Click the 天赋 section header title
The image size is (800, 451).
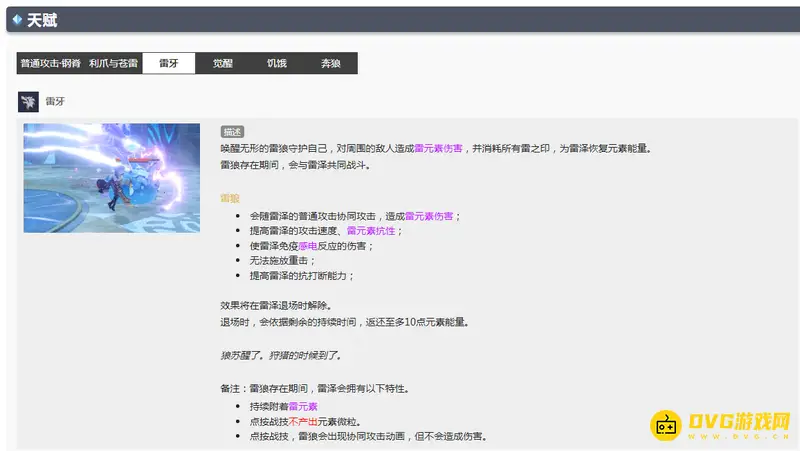click(x=42, y=19)
